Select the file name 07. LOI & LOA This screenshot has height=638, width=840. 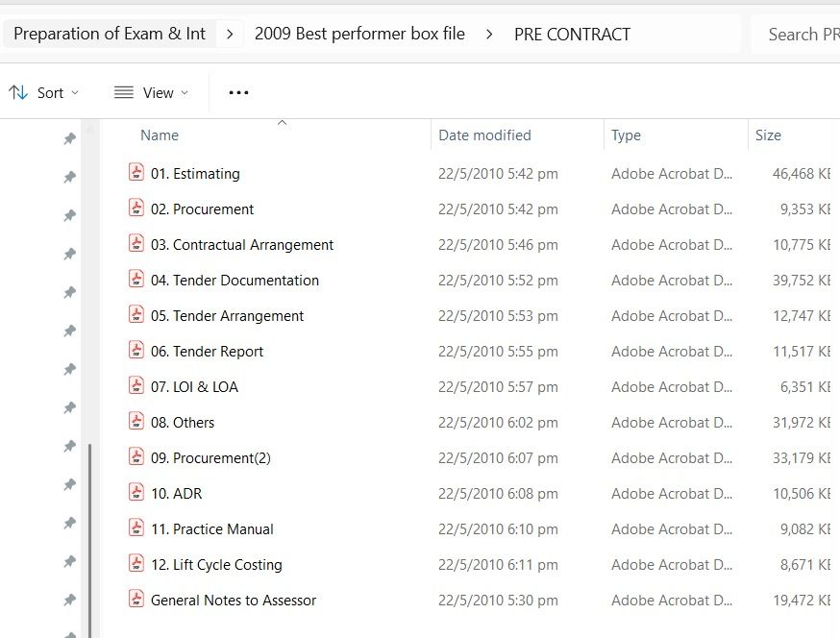194,387
